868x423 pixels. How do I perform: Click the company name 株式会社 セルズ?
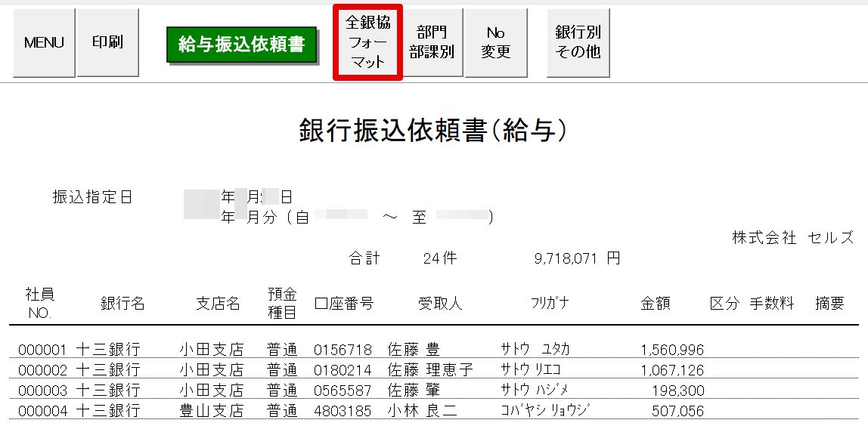click(x=792, y=238)
